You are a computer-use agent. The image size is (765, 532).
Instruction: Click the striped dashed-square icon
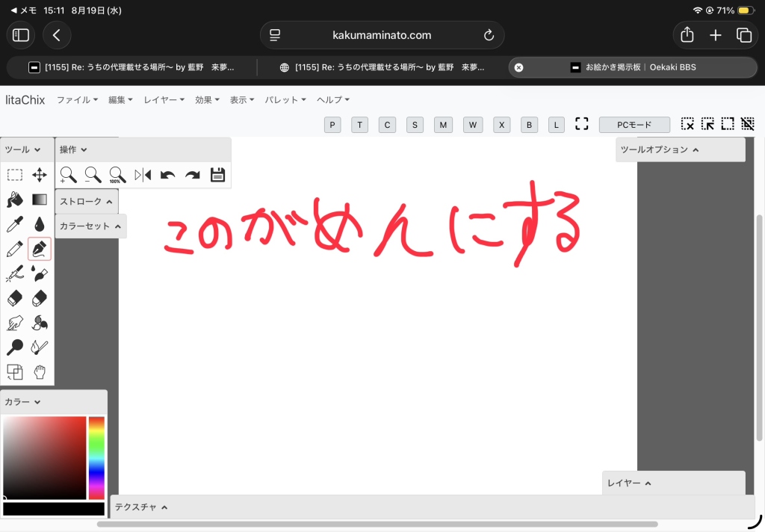click(x=747, y=124)
